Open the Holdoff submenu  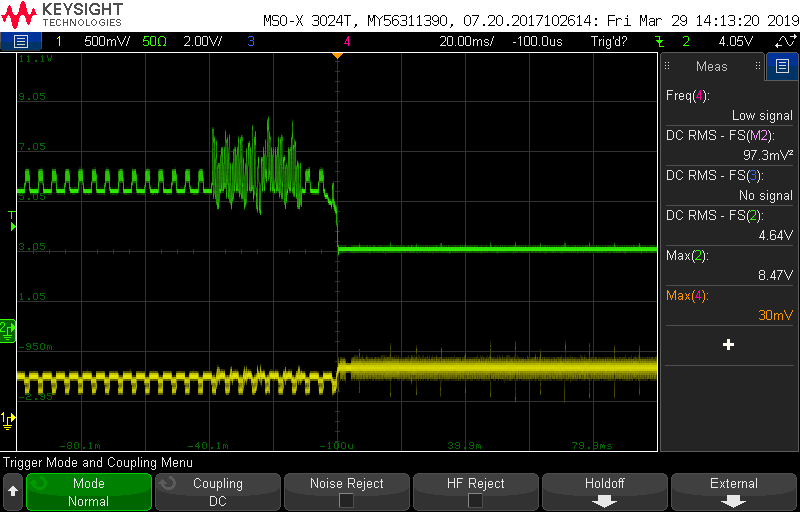pyautogui.click(x=605, y=492)
